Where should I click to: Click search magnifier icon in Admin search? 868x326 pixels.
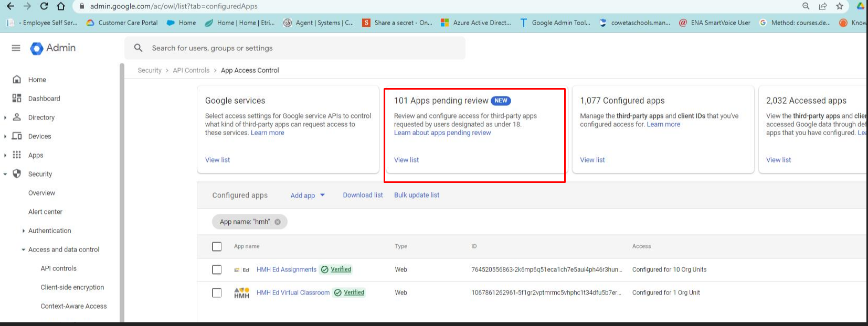[x=138, y=48]
